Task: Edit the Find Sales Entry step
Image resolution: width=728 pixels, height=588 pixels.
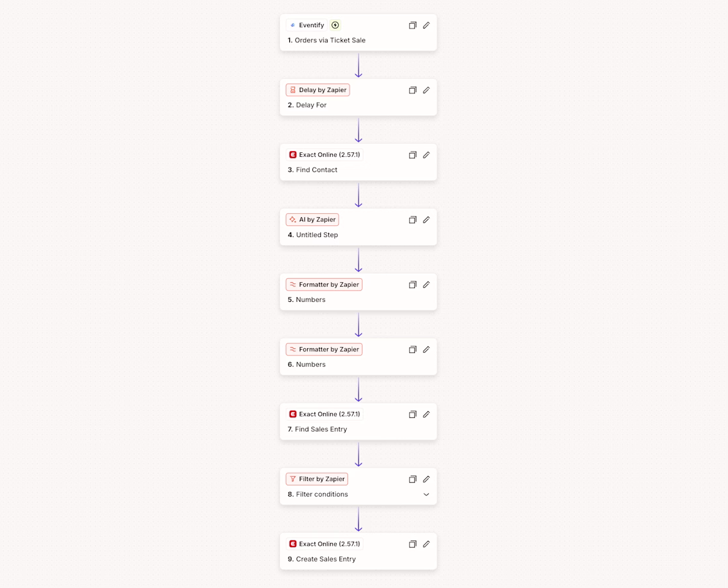Action: pyautogui.click(x=426, y=415)
